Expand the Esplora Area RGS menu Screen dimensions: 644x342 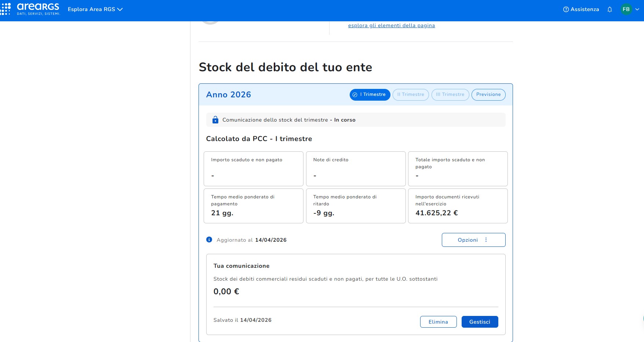tap(95, 10)
